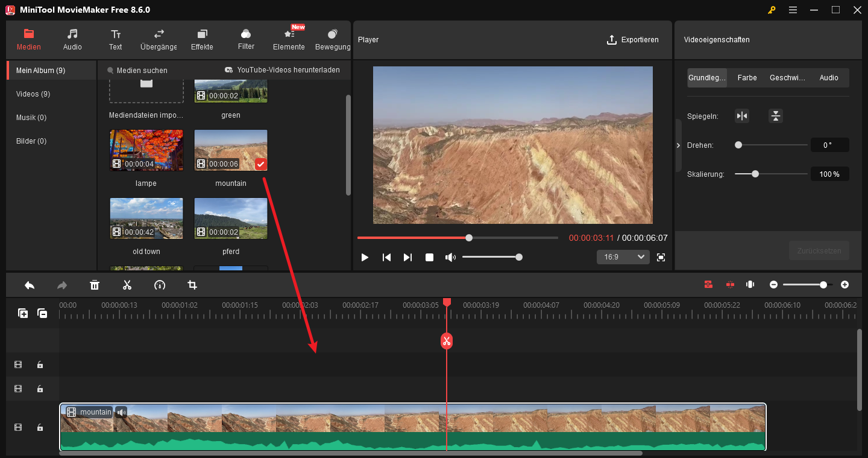Open YouTube-Videos herunterladen

pos(281,69)
